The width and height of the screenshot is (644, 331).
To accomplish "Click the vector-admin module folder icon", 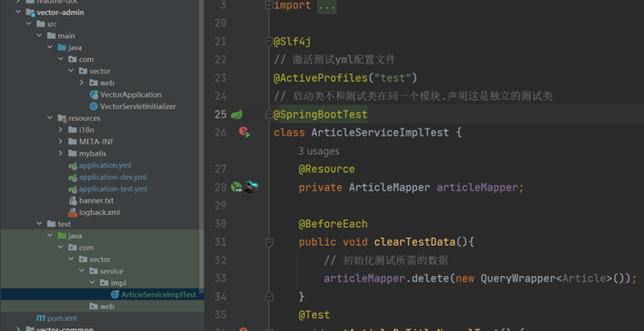I will [30, 12].
